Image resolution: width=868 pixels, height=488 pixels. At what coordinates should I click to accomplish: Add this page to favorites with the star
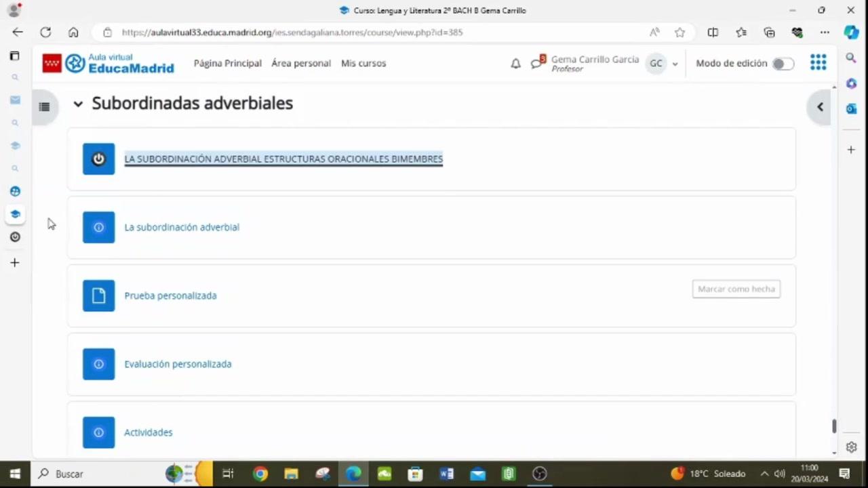point(679,32)
